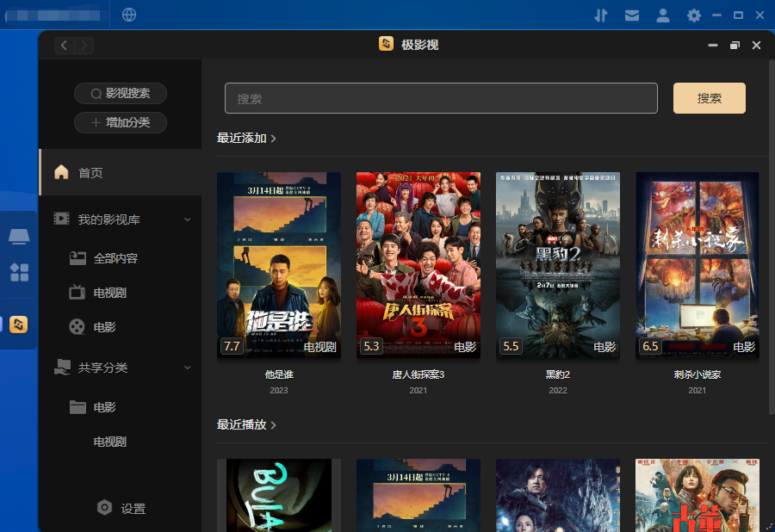Screen dimensions: 775x532
Task: Click the folder icon beside shared 电影
Action: coord(77,407)
